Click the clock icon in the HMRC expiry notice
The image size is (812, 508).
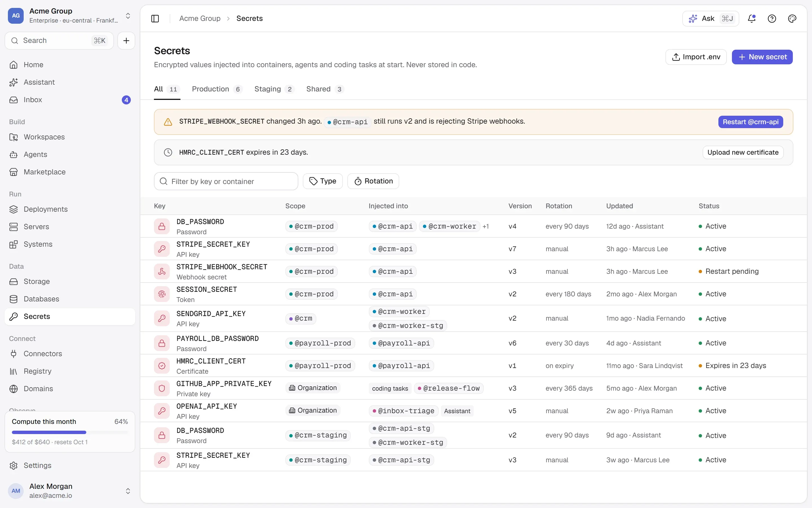click(x=168, y=152)
